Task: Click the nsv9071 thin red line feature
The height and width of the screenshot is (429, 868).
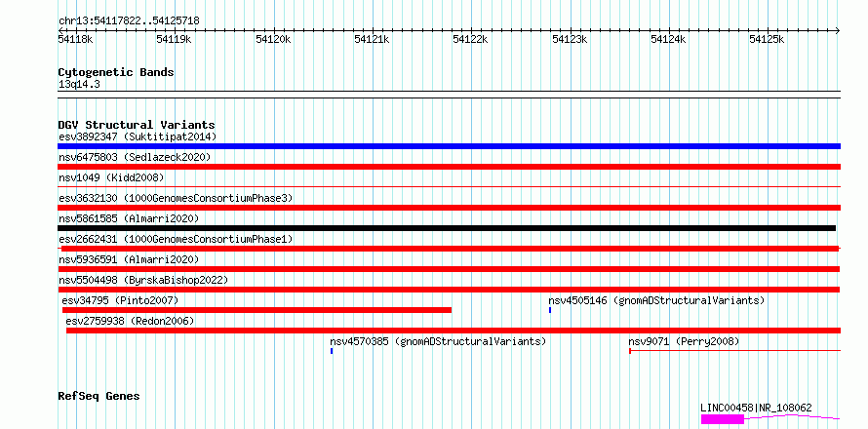Action: click(734, 351)
